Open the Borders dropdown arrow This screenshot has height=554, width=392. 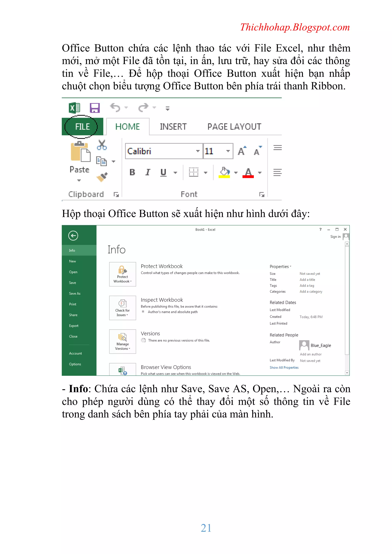pos(206,173)
